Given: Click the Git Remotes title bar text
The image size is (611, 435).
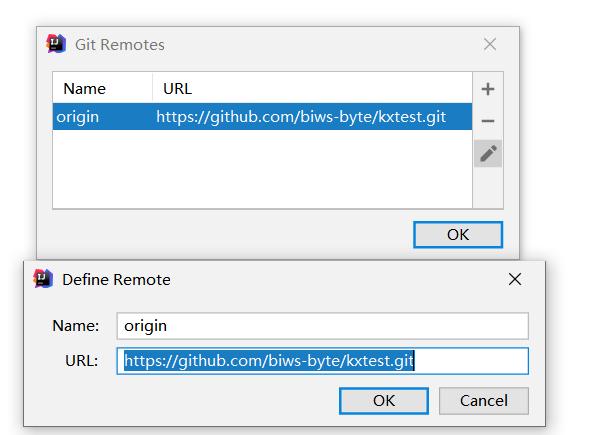Looking at the screenshot, I should (x=120, y=44).
